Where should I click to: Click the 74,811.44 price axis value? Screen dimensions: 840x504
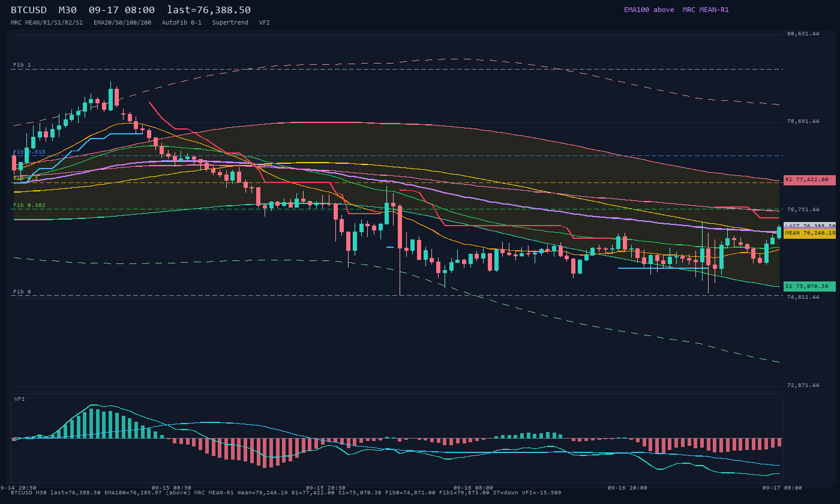point(803,297)
